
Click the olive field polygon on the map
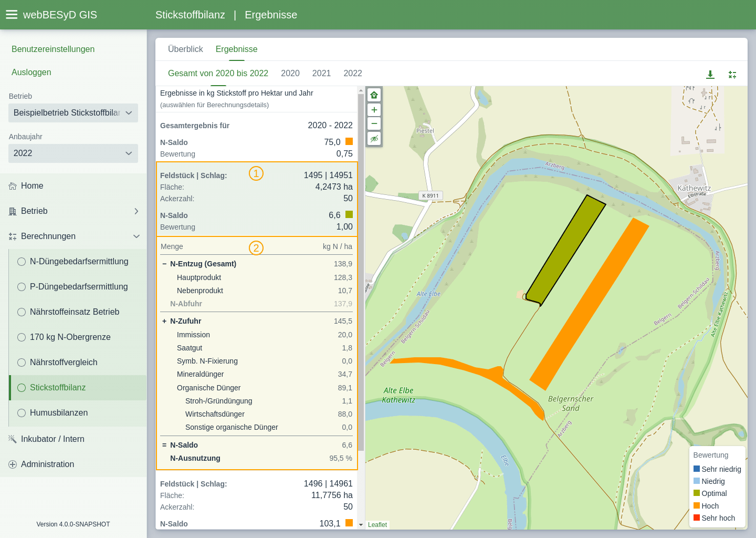pyautogui.click(x=566, y=250)
